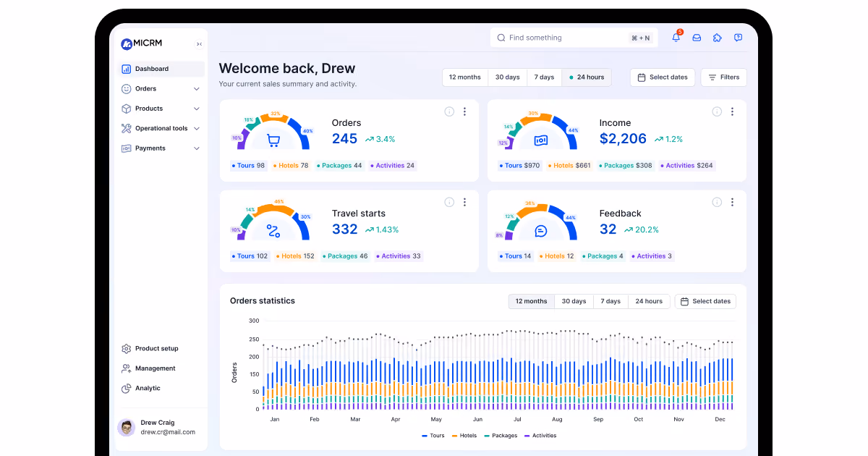Open the help chat icon
The width and height of the screenshot is (868, 456).
[738, 38]
